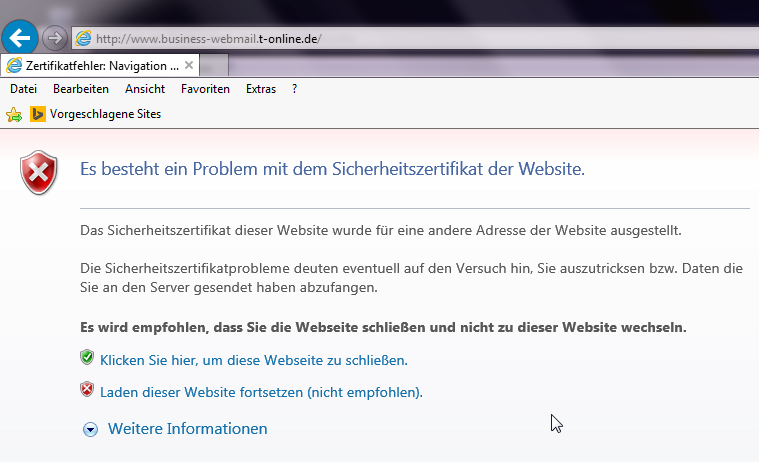Close the Zertifikatfehler tab
This screenshot has width=759, height=462.
coord(189,65)
